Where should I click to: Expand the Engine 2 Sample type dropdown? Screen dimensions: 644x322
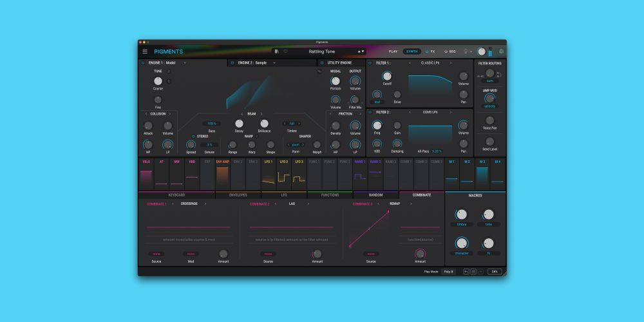click(274, 63)
